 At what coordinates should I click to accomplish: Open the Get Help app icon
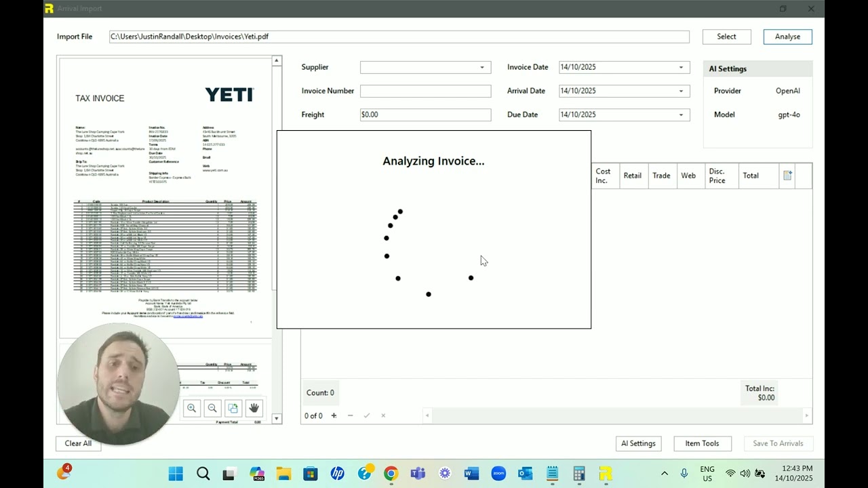pos(364,473)
